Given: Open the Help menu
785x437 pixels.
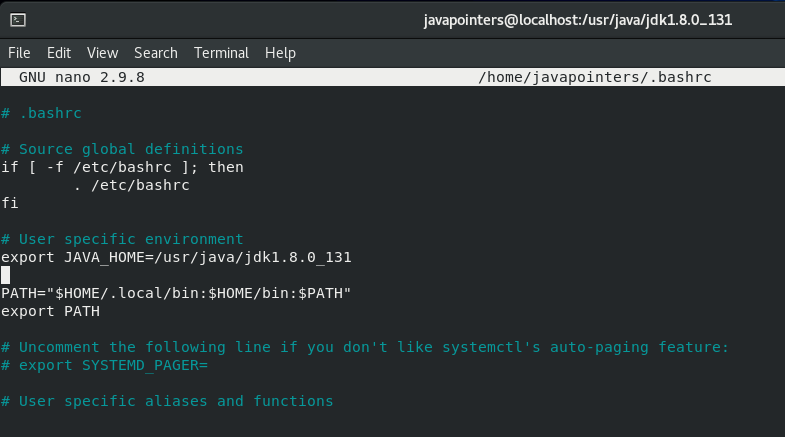Looking at the screenshot, I should 280,53.
